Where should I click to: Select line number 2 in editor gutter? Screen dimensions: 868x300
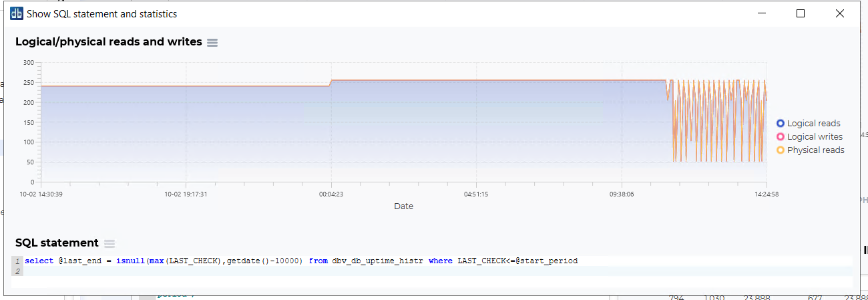17,271
